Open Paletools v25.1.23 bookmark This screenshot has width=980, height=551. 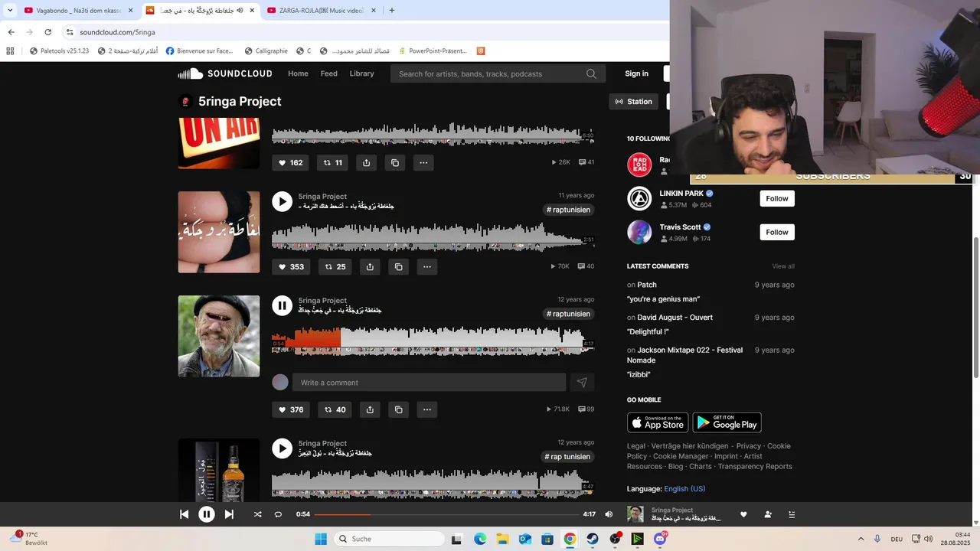[60, 51]
